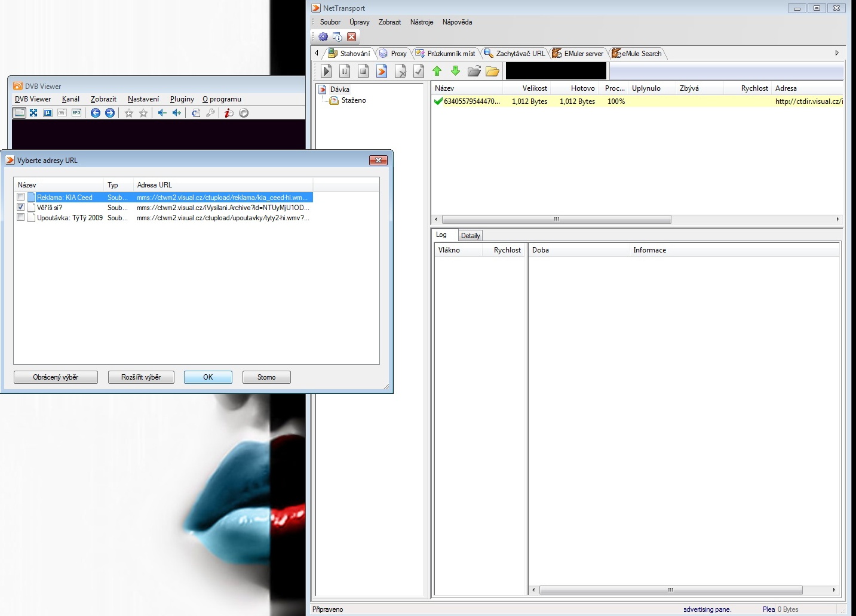This screenshot has width=856, height=616.
Task: Click Obrácený výběr button
Action: pos(56,377)
